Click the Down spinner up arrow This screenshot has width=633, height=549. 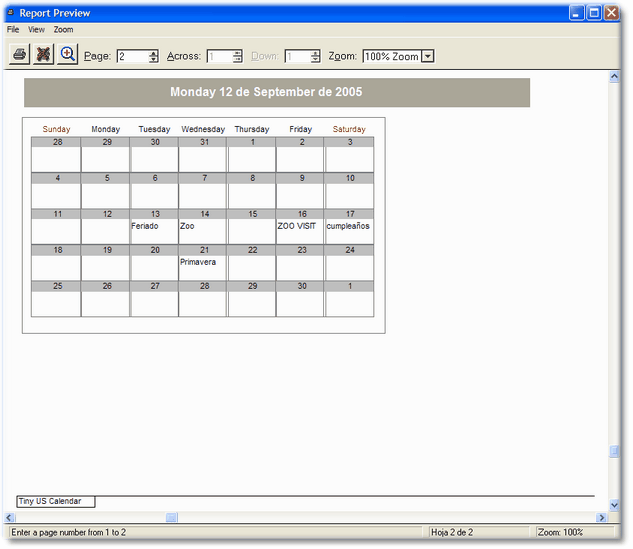tap(316, 53)
